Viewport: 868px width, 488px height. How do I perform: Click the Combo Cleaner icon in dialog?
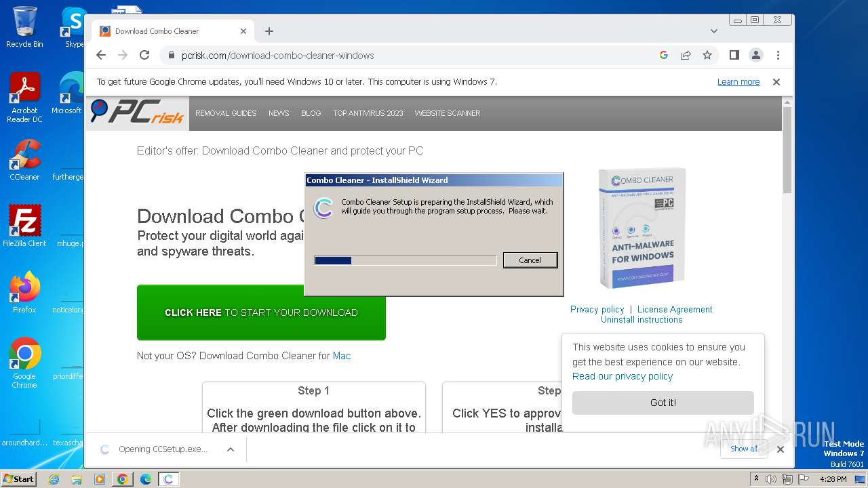point(323,207)
